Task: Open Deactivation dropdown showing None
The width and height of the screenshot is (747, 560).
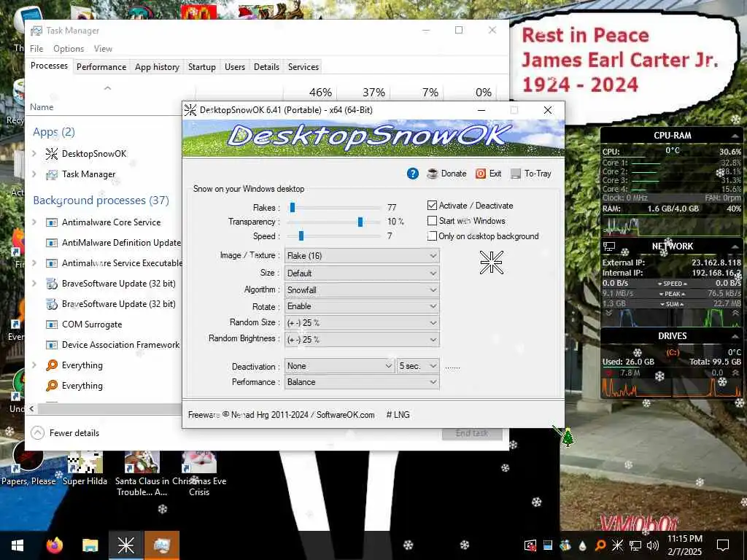Action: (339, 366)
